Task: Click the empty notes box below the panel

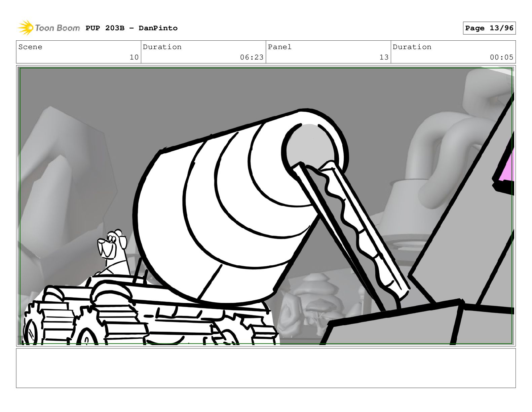Action: (266, 368)
